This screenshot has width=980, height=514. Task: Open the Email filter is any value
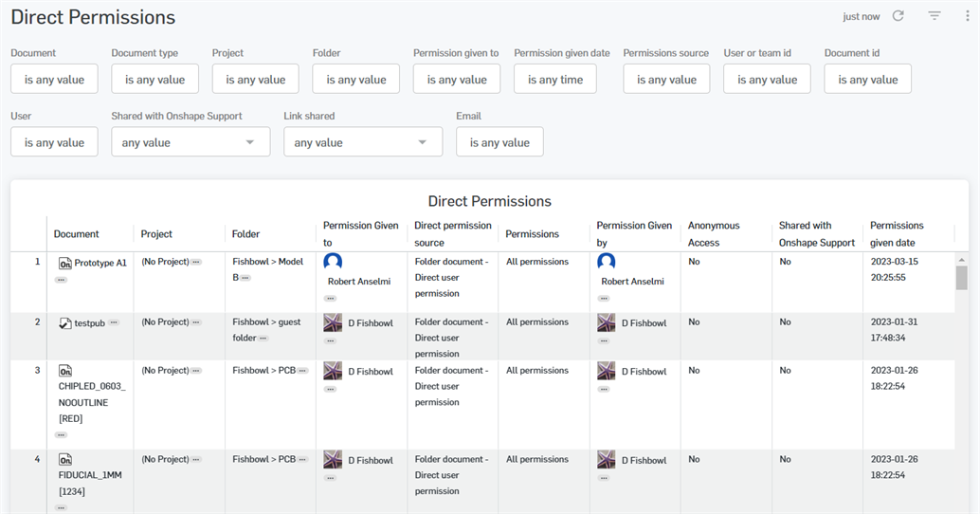coord(499,142)
